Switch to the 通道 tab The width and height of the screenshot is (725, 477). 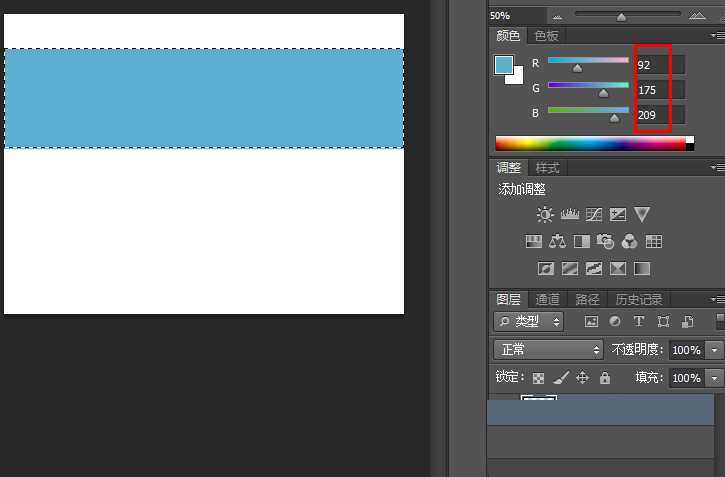point(547,300)
